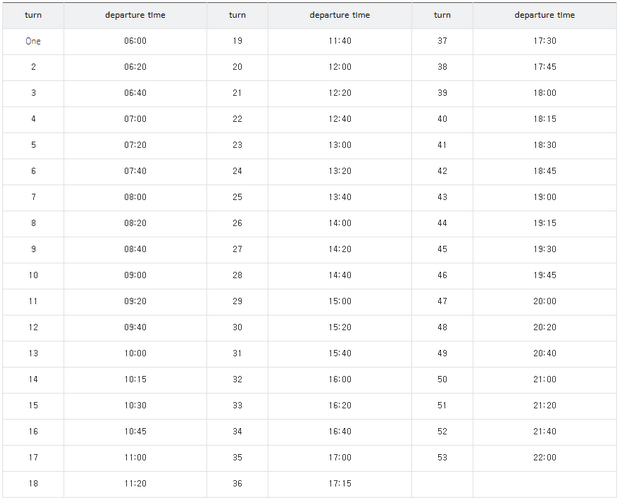The width and height of the screenshot is (620, 500).
Task: Click turn number 47 cell
Action: coord(442,302)
